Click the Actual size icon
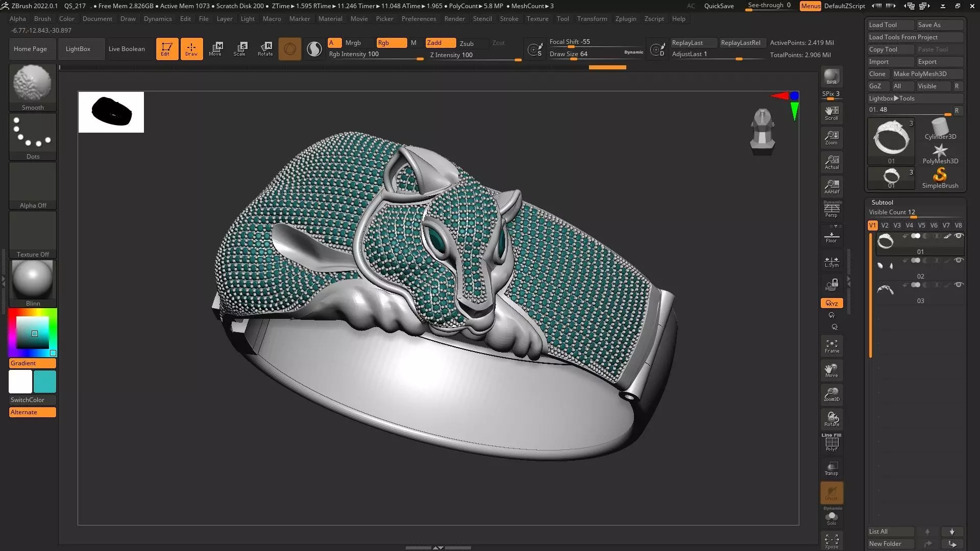The height and width of the screenshot is (551, 980). click(x=831, y=162)
